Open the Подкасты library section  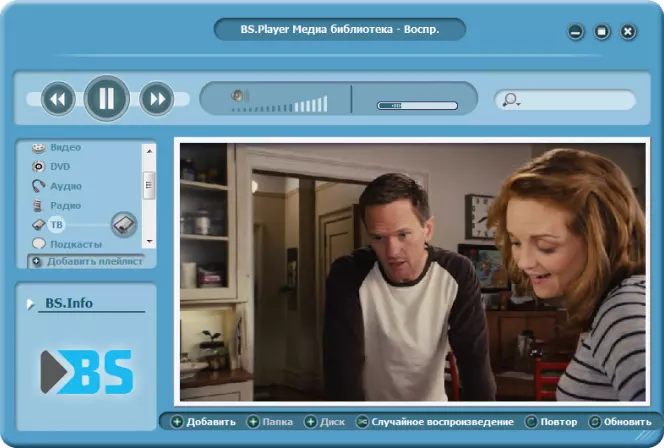[x=76, y=244]
